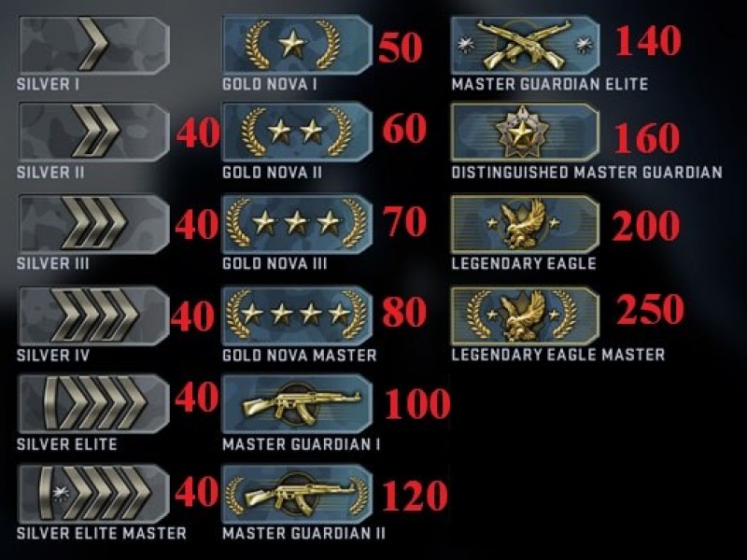Image resolution: width=747 pixels, height=560 pixels.
Task: Click the red 140 price beside Master Guardian Elite
Action: coord(648,40)
